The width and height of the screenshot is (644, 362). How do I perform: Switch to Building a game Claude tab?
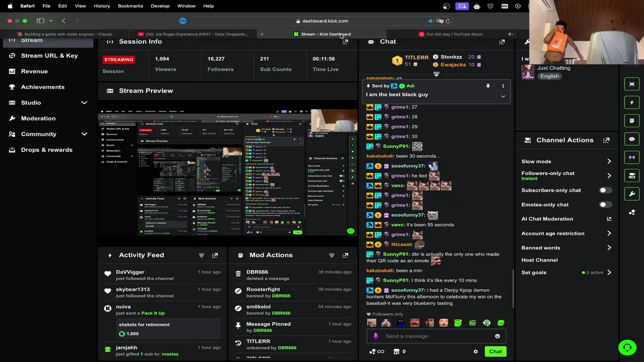pyautogui.click(x=64, y=34)
